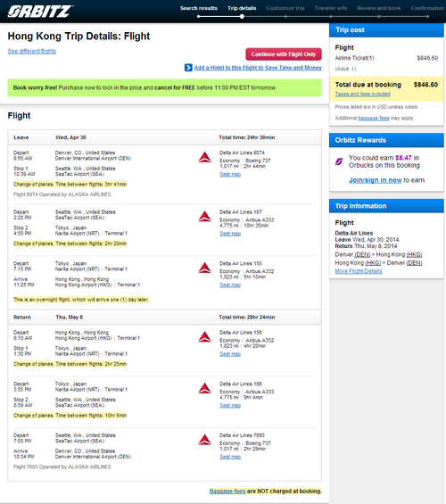This screenshot has height=504, width=446.
Task: Click the Orbucks rewards icon
Action: [339, 161]
